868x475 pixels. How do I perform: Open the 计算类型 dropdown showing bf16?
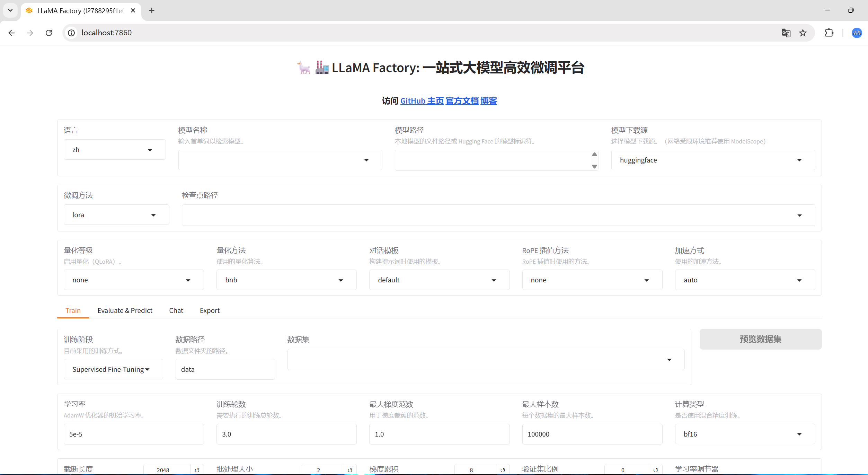coord(744,434)
